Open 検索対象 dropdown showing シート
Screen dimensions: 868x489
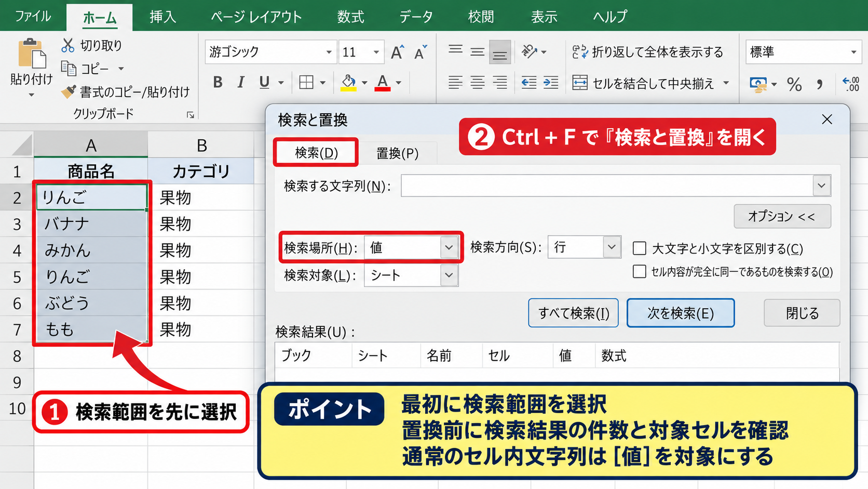click(449, 275)
